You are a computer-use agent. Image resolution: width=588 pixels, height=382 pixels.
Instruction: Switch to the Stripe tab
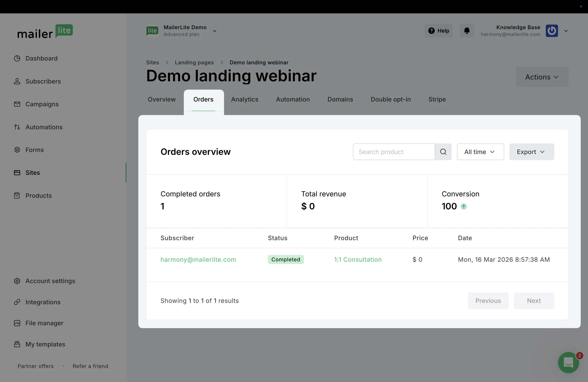click(x=437, y=99)
